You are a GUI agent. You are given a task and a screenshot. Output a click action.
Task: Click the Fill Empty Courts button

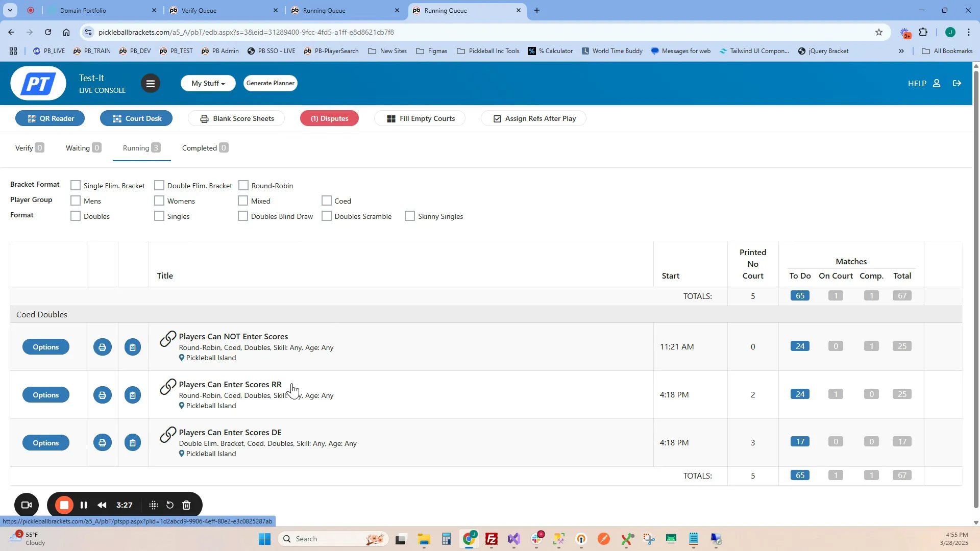(421, 119)
